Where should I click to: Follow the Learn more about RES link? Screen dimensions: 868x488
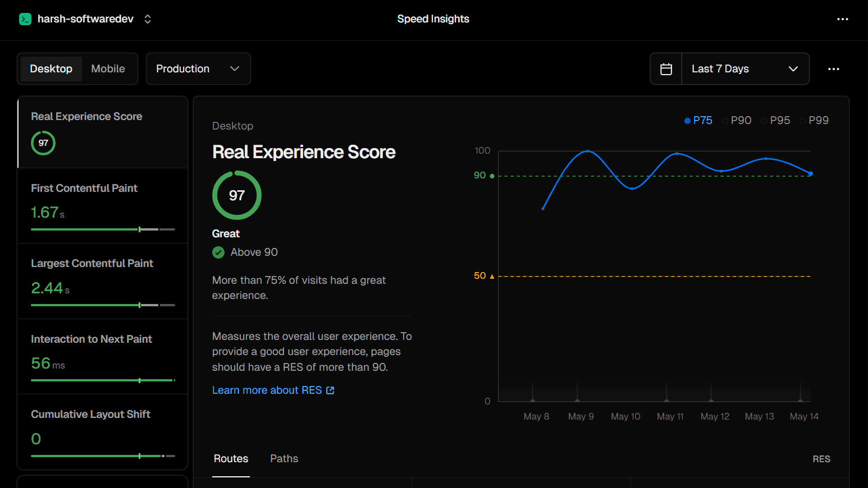tap(273, 390)
